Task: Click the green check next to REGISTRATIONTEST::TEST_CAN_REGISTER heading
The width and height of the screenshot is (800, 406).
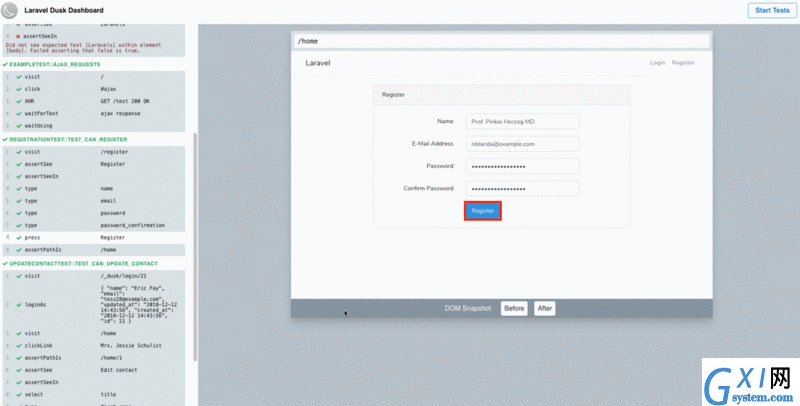Action: click(x=5, y=140)
